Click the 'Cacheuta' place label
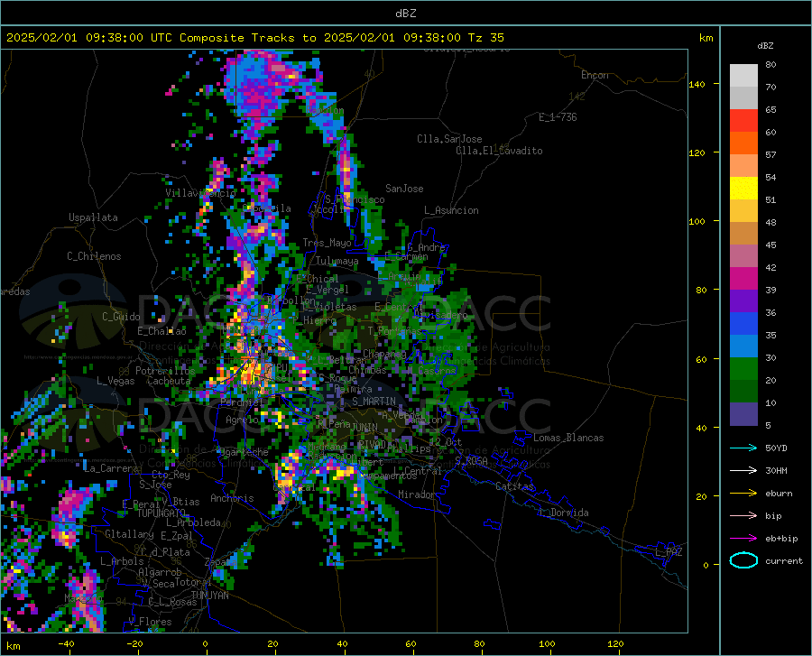 (x=169, y=381)
